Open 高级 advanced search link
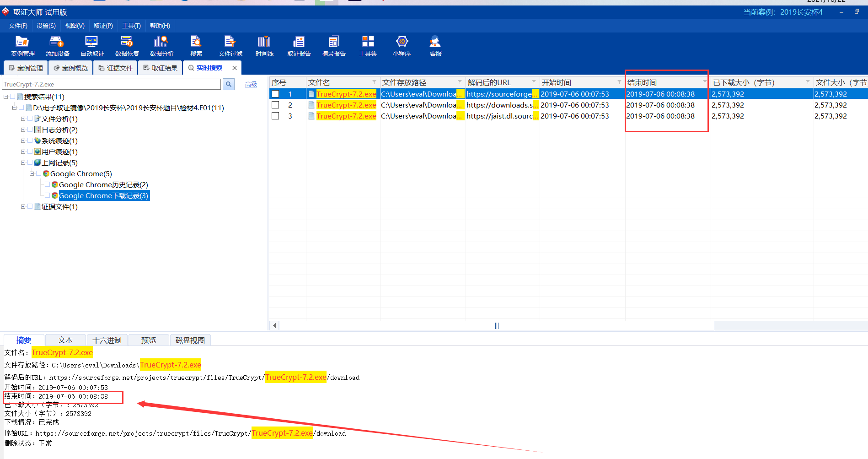The image size is (868, 459). [x=251, y=85]
